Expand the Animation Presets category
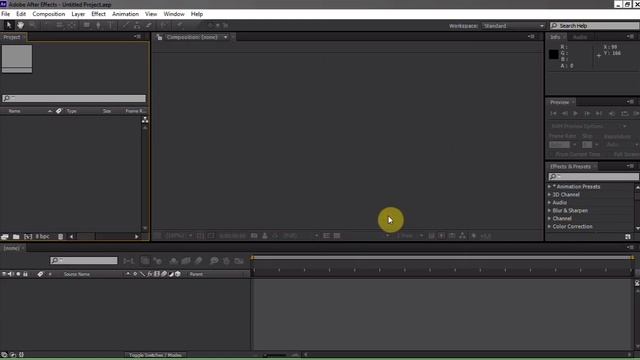This screenshot has height=360, width=640. point(549,187)
